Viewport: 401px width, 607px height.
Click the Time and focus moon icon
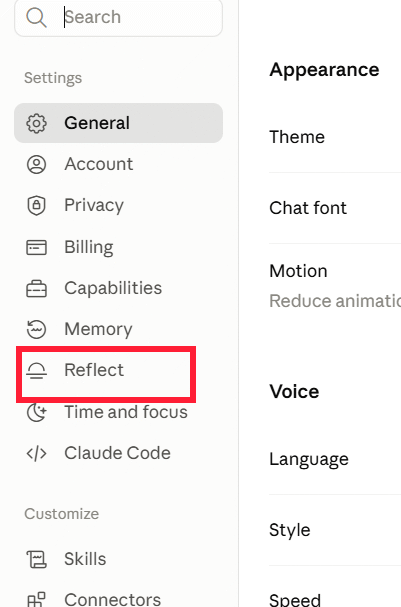tap(36, 412)
